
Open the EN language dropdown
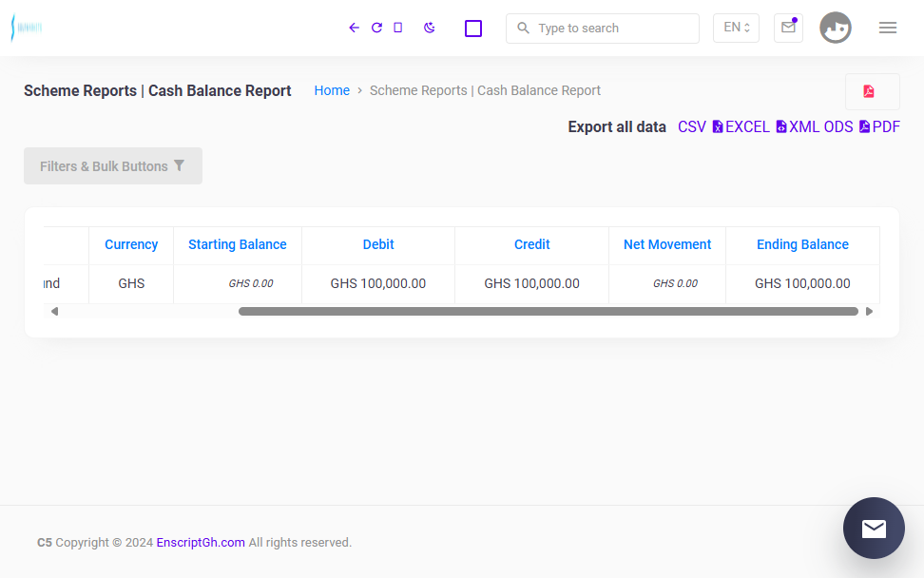click(x=736, y=28)
